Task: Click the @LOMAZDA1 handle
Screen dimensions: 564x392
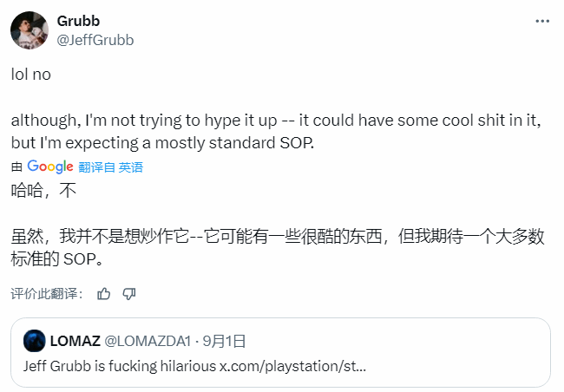Action: click(x=145, y=341)
